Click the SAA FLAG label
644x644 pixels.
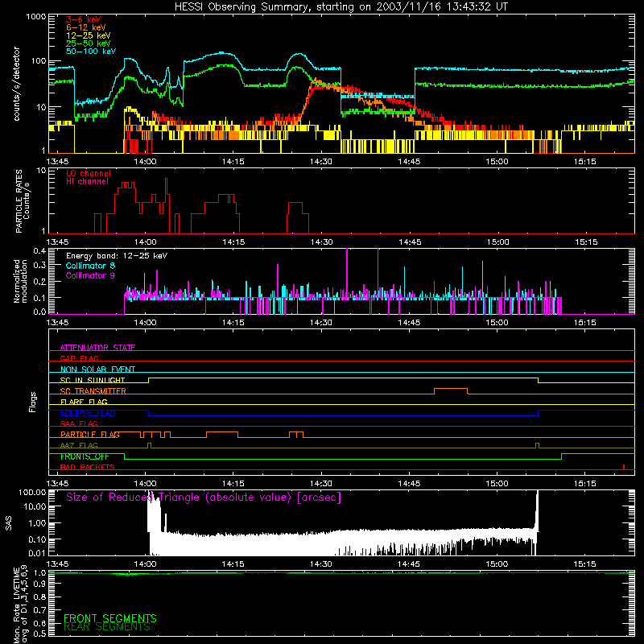pyautogui.click(x=79, y=423)
